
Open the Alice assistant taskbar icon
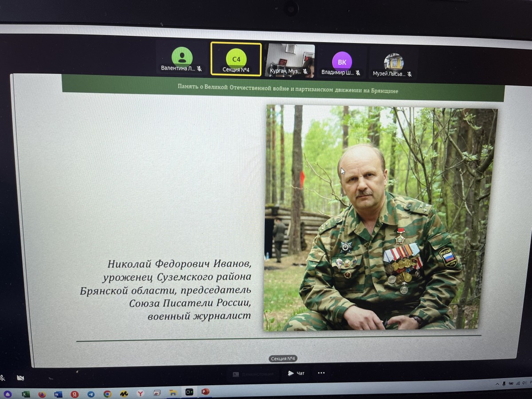point(7,394)
